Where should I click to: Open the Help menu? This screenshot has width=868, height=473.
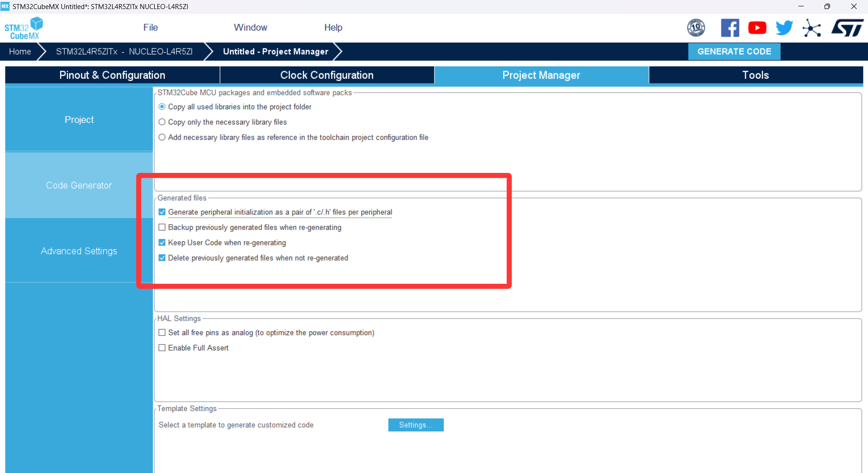pos(333,28)
